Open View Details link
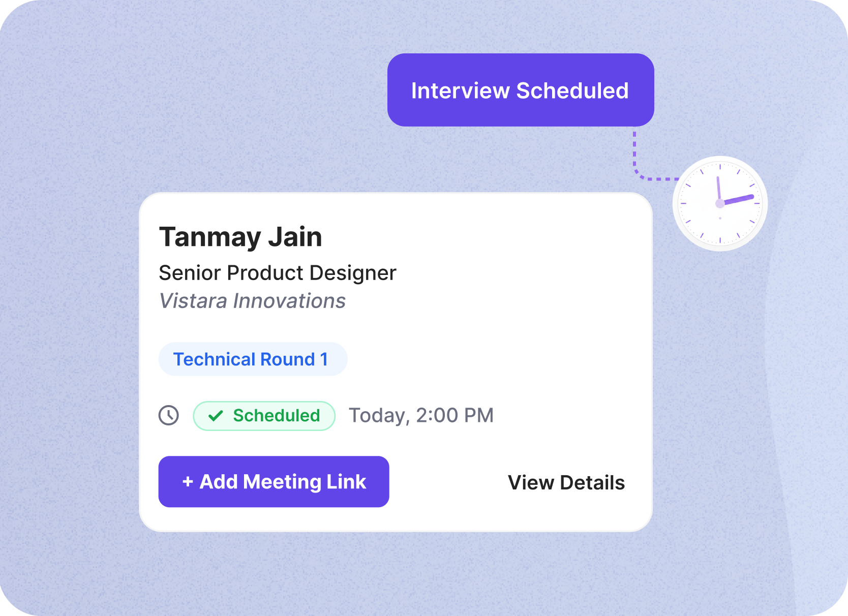The height and width of the screenshot is (616, 848). [566, 482]
